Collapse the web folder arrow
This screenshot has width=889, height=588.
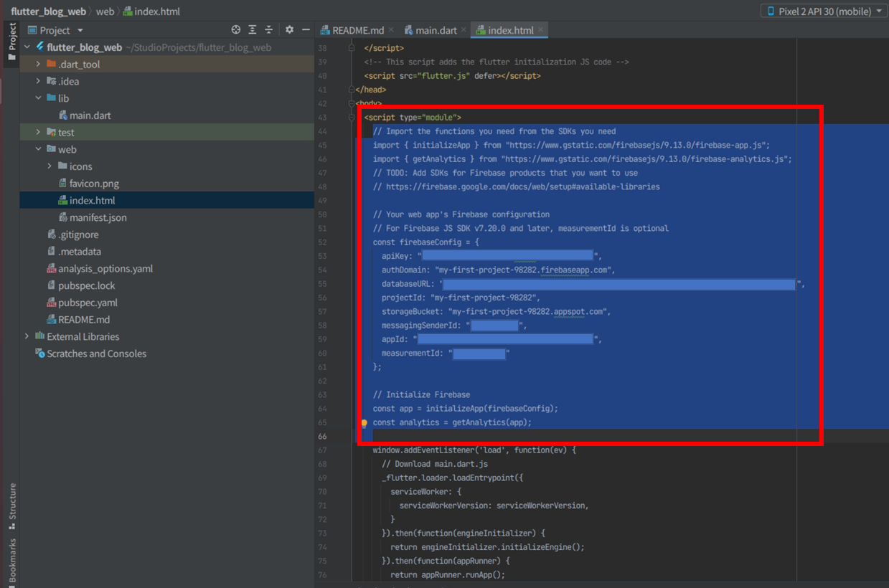pos(39,149)
